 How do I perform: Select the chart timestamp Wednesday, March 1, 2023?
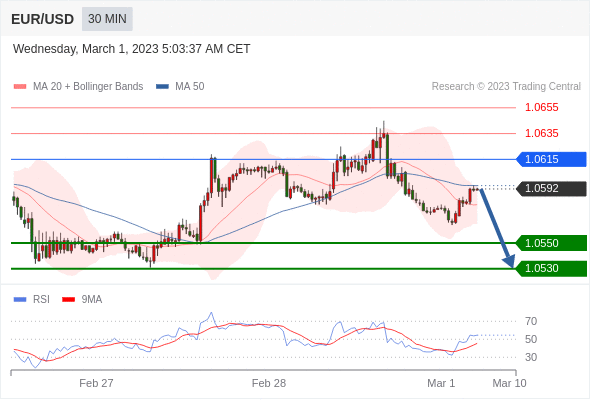coord(131,49)
